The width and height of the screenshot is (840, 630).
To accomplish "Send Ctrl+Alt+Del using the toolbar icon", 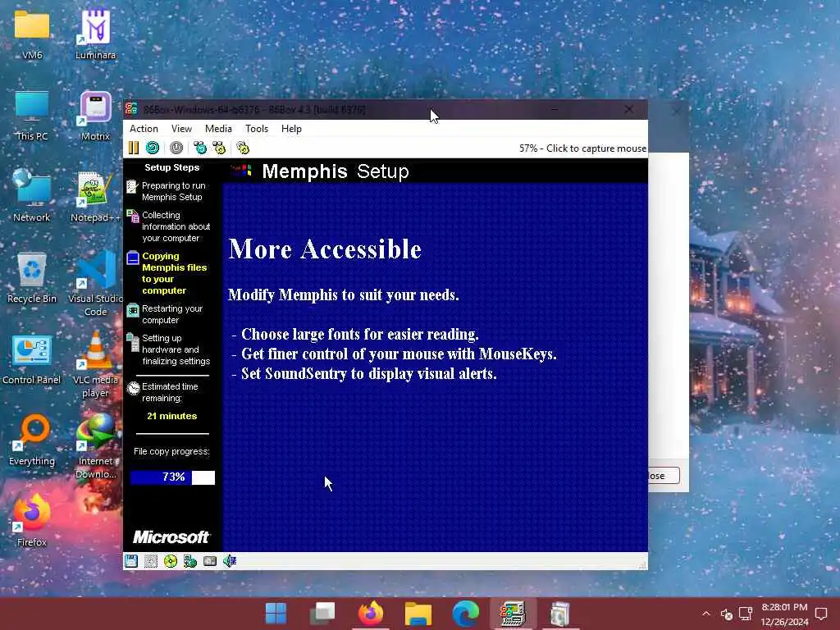I will (x=200, y=148).
